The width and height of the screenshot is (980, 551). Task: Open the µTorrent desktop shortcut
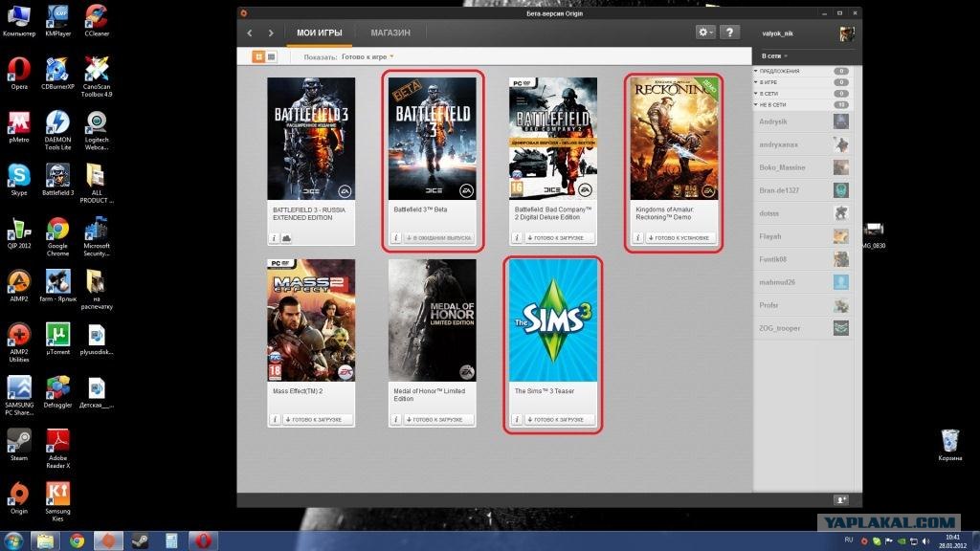(57, 340)
